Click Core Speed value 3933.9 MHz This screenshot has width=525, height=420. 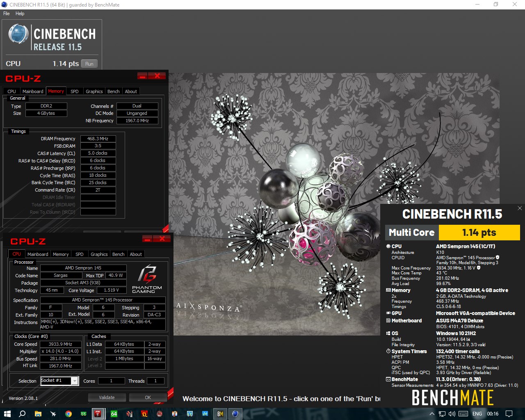coord(60,344)
